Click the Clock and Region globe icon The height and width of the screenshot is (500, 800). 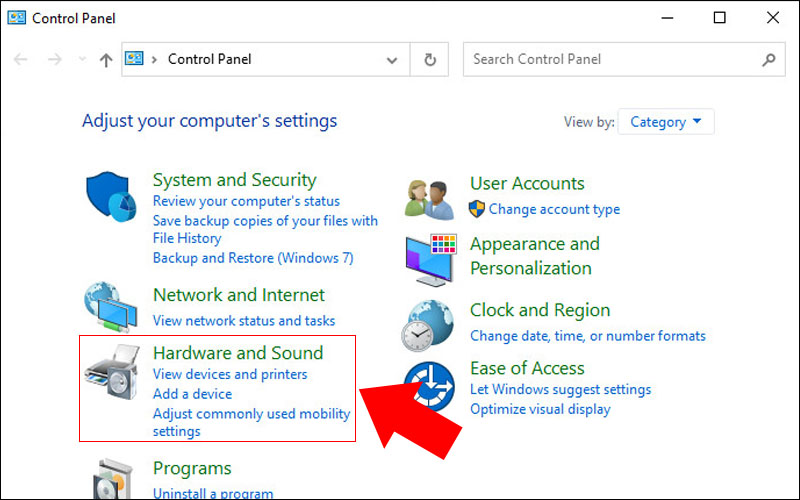[428, 326]
